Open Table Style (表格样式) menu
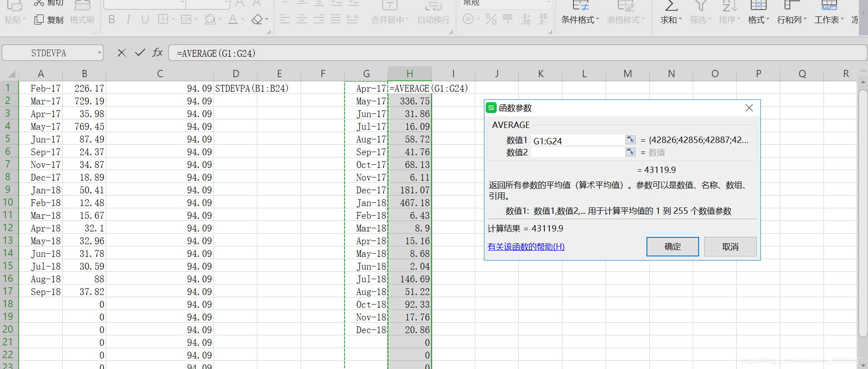Screen dimensions: 868x369 pos(626,20)
